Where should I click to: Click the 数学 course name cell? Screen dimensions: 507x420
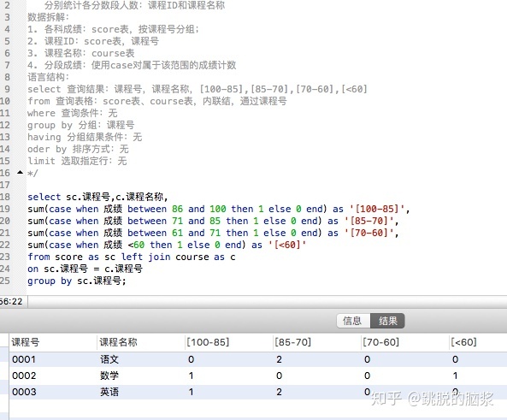pyautogui.click(x=109, y=376)
